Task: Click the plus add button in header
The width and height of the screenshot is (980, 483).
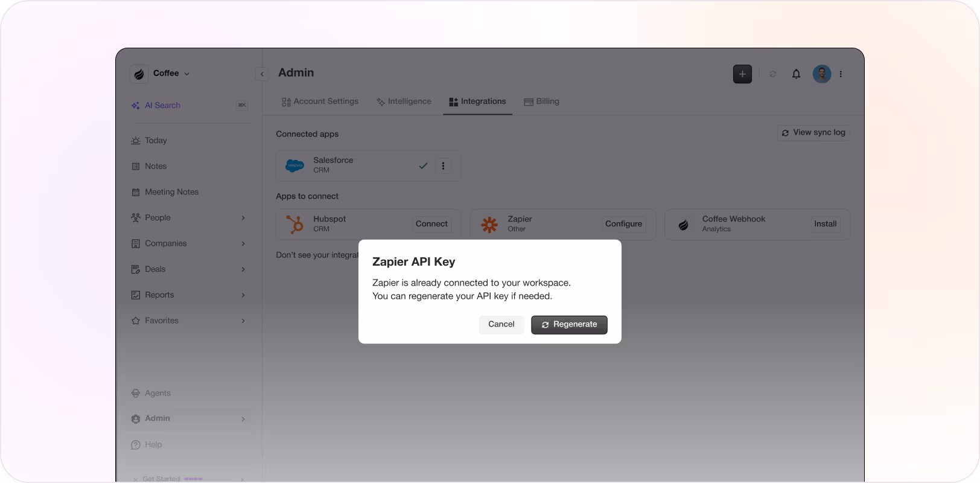Action: point(742,74)
